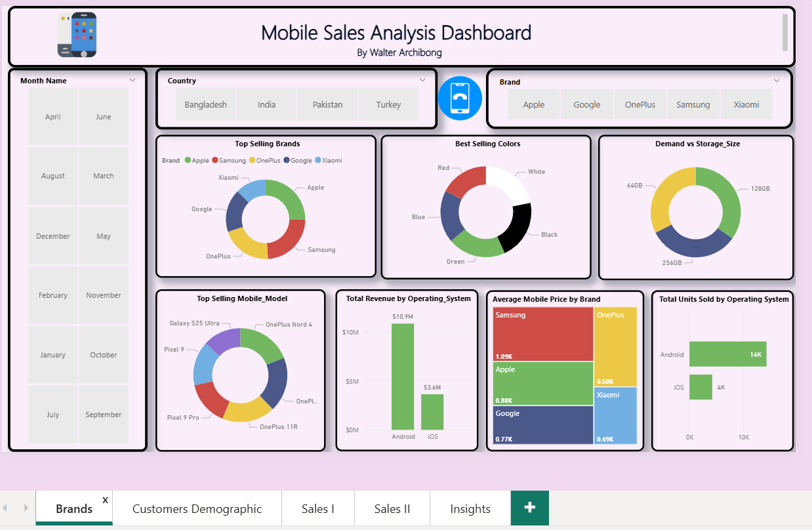
Task: Filter by Turkey country
Action: click(388, 104)
